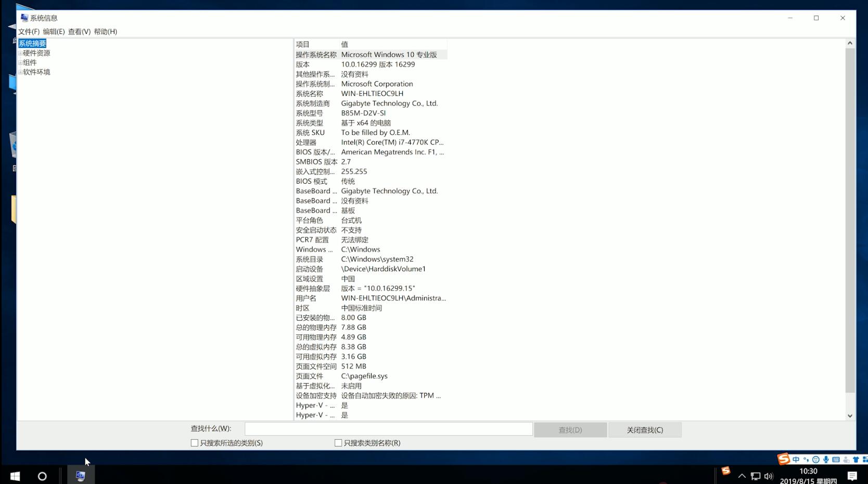This screenshot has width=868, height=484.
Task: Select the 硬件资源 tree label
Action: pyautogui.click(x=36, y=53)
